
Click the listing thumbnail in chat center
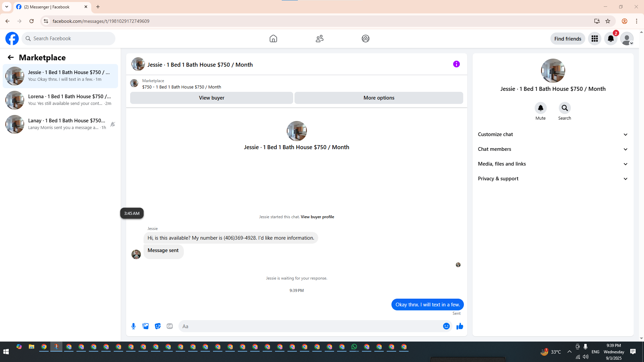click(x=297, y=131)
